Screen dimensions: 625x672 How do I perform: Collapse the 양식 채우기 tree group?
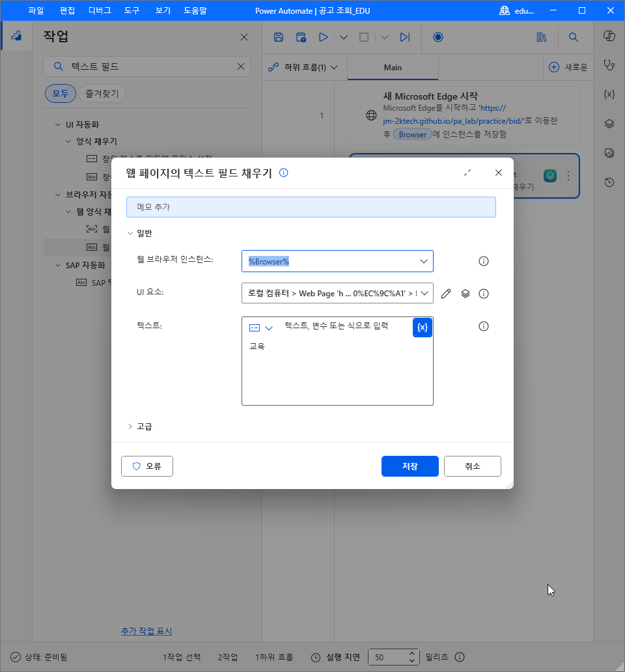68,141
